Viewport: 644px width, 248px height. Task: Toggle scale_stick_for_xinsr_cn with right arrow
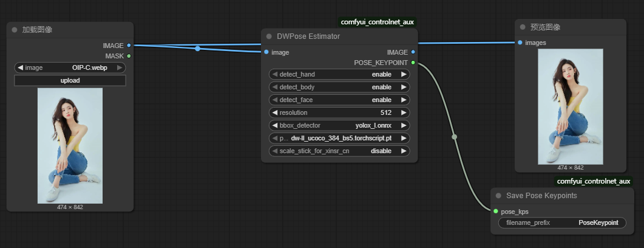(404, 151)
